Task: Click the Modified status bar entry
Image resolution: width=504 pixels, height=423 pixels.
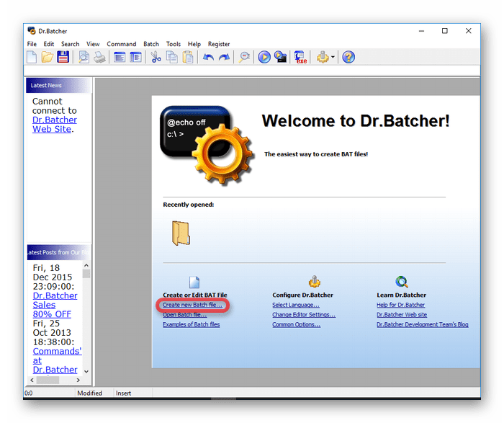Action: pyautogui.click(x=89, y=393)
